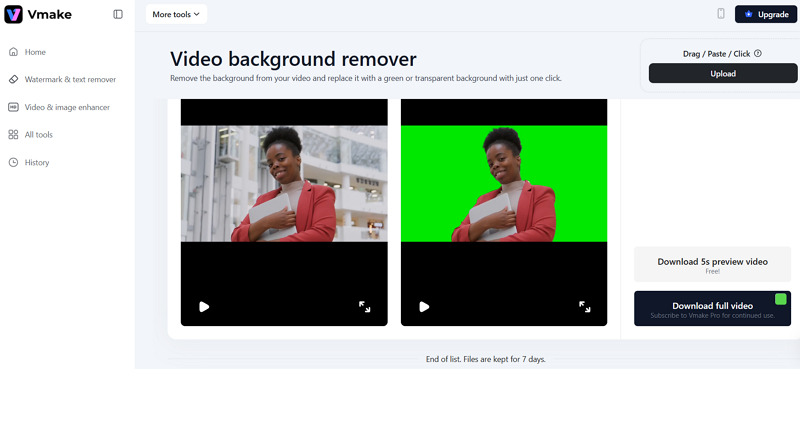Open Watermark & text remover
This screenshot has height=448, width=800.
point(70,79)
